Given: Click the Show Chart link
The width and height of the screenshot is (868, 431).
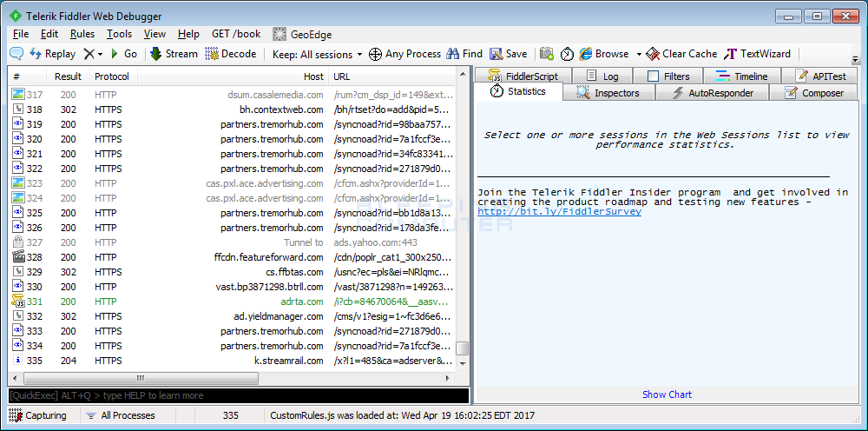Looking at the screenshot, I should coord(667,395).
